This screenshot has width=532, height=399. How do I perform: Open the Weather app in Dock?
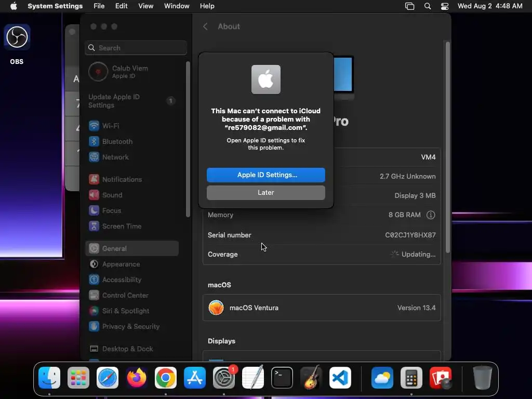click(382, 378)
